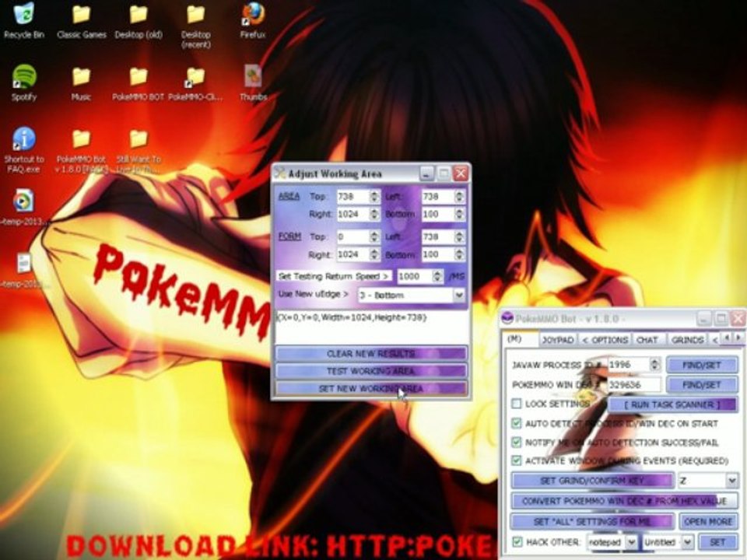Adjust the FORM Bottom value stepper
This screenshot has height=560, width=747.
[x=459, y=254]
